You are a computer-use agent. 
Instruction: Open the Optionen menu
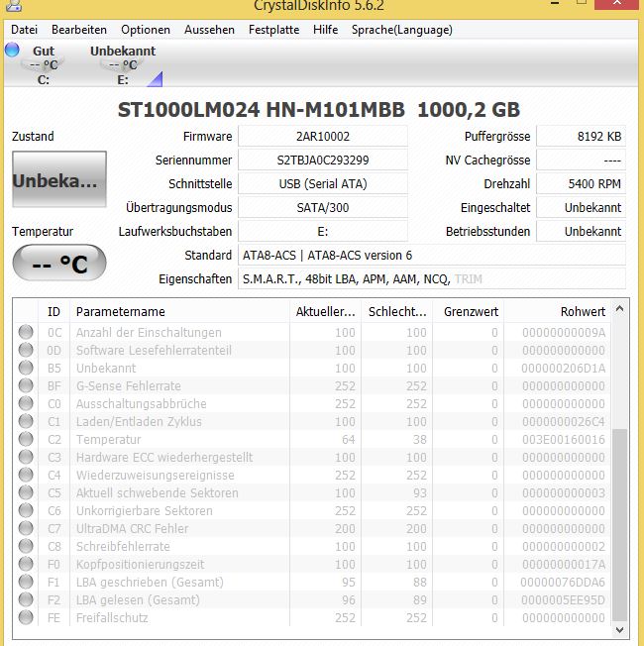[146, 30]
